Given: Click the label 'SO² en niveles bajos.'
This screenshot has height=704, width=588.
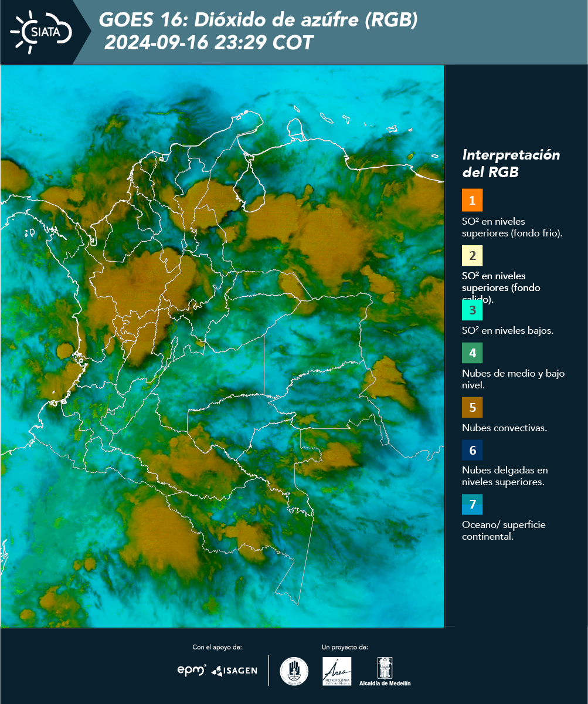Looking at the screenshot, I should click(x=508, y=330).
